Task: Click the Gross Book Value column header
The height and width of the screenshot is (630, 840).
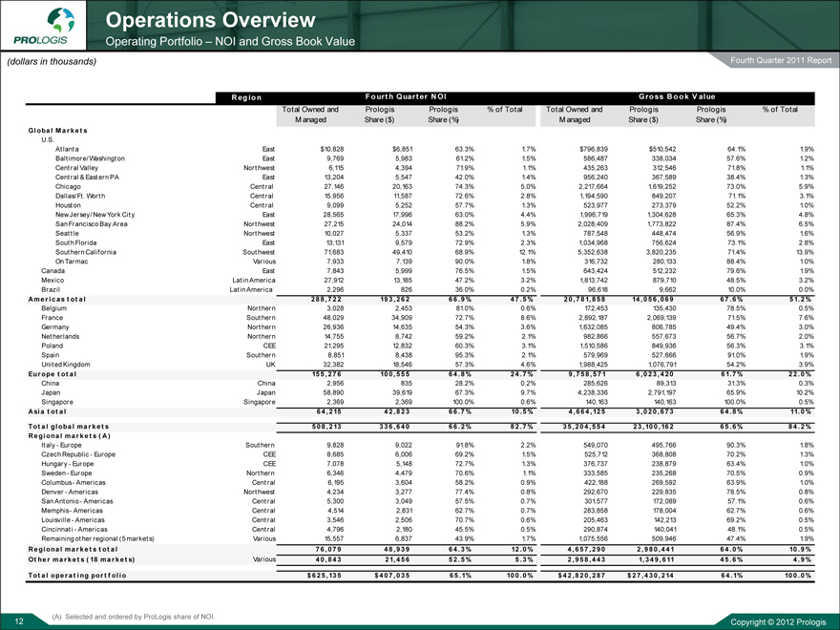Action: point(676,95)
